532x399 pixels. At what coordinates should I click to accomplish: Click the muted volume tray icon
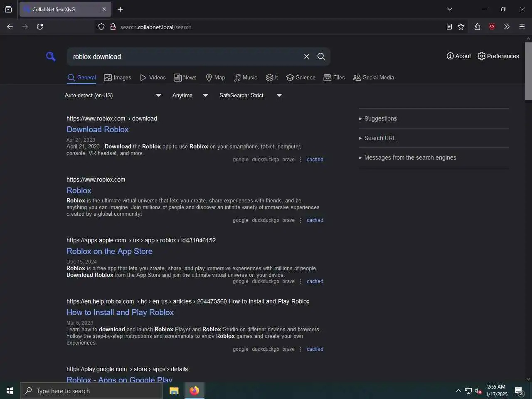pos(478,391)
